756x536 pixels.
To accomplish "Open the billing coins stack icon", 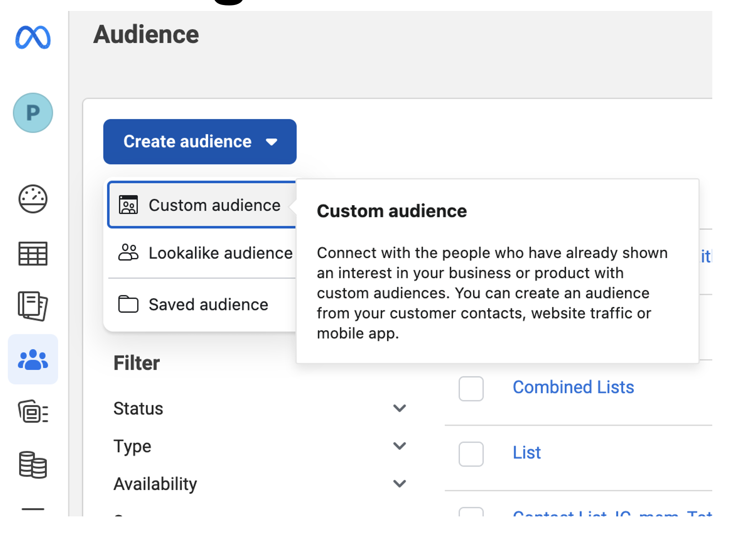I will pos(33,465).
